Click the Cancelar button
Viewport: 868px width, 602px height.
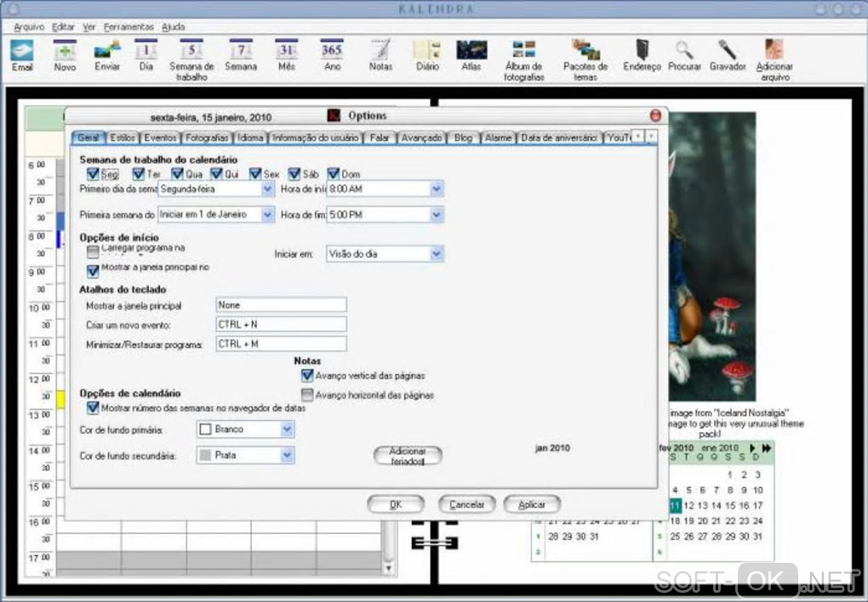click(x=466, y=504)
